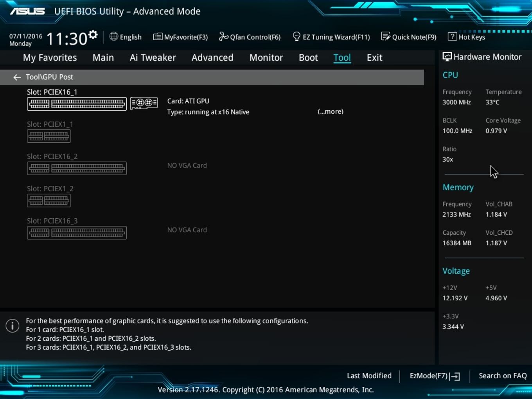Viewport: 532px width, 399px height.
Task: Change language via the English label
Action: pyautogui.click(x=131, y=37)
